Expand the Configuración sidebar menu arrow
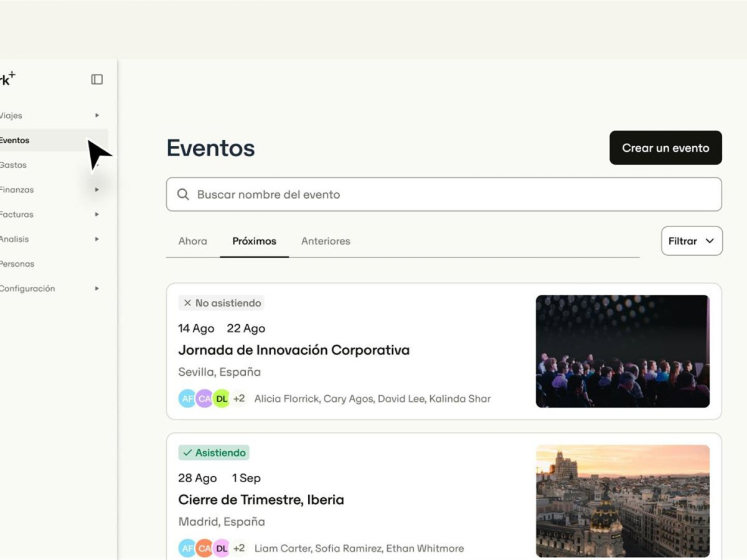This screenshot has height=560, width=747. (x=97, y=289)
